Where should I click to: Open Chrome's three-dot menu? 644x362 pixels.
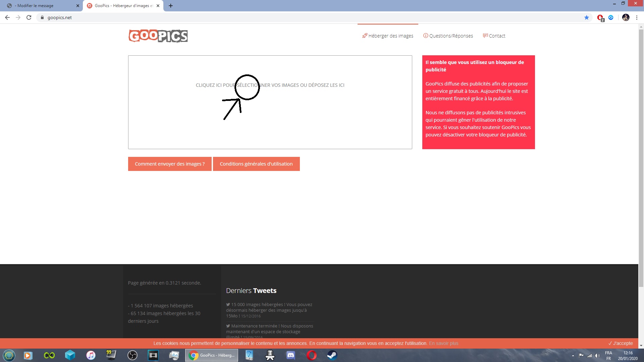tap(637, 17)
